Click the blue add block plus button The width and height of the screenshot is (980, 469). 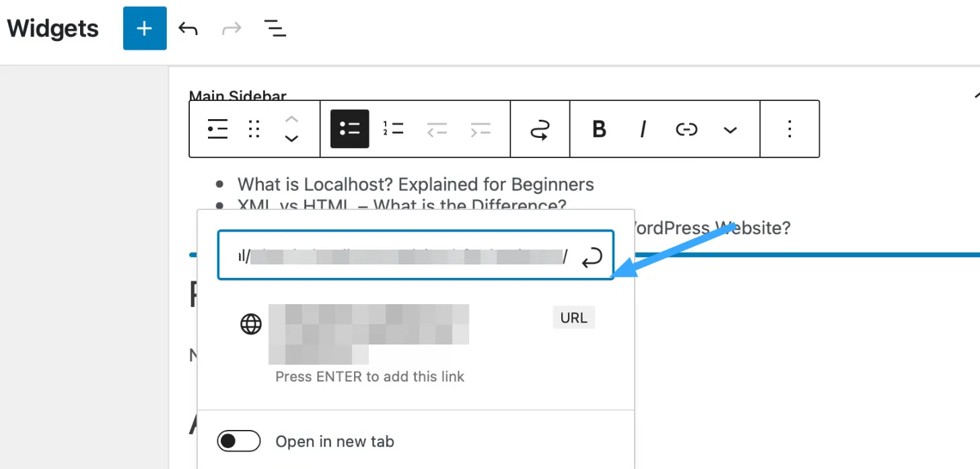click(x=145, y=28)
